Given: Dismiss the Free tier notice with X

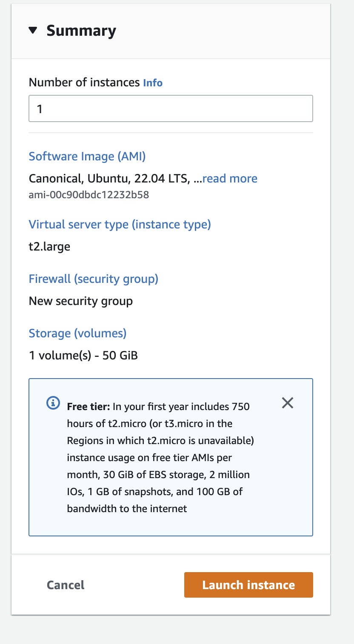Looking at the screenshot, I should 288,403.
